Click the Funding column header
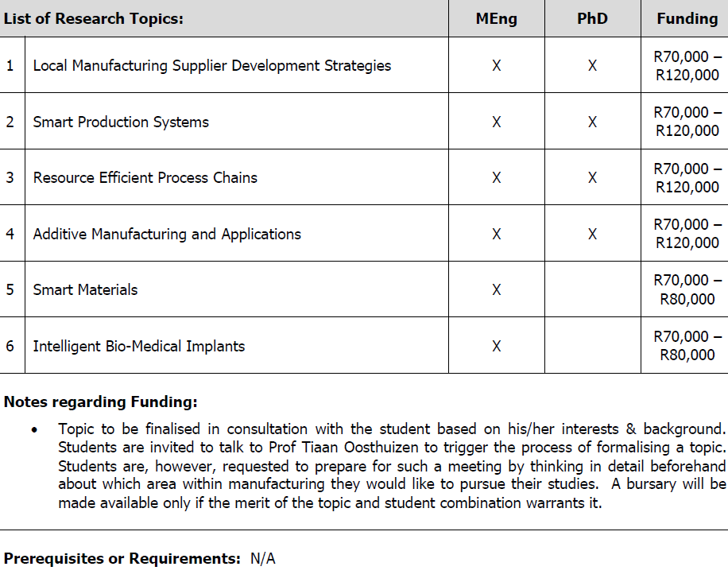Viewport: 728px width, 582px height. coord(687,18)
